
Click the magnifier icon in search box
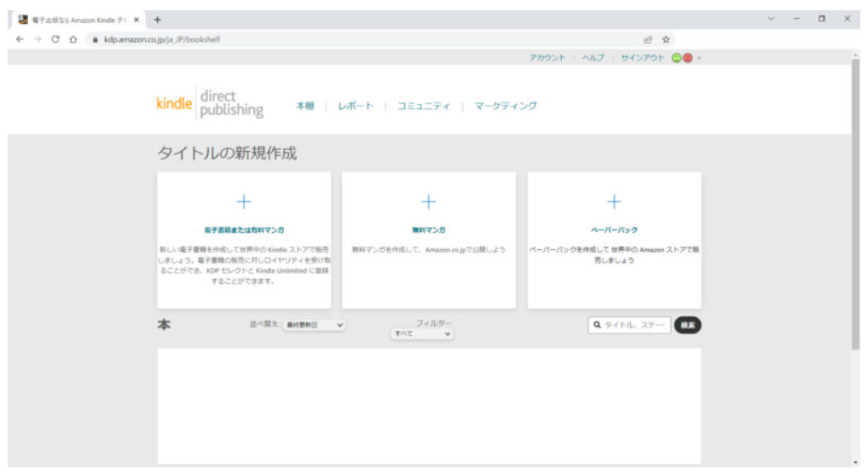(x=597, y=325)
